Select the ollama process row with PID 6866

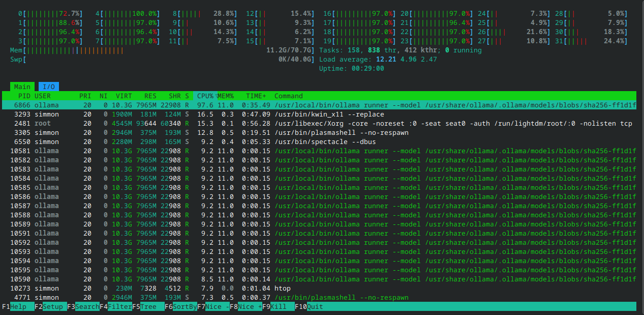[319, 105]
